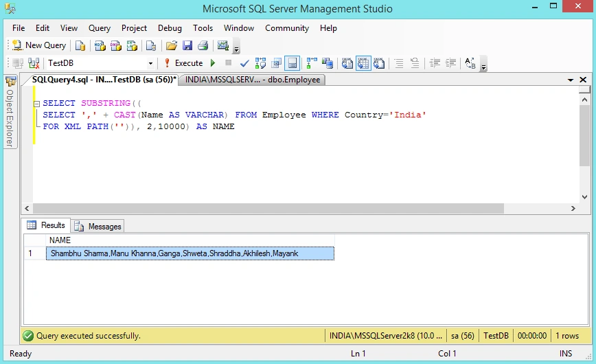Toggle Include Client Statistics icon
The width and height of the screenshot is (596, 364).
[x=328, y=63]
